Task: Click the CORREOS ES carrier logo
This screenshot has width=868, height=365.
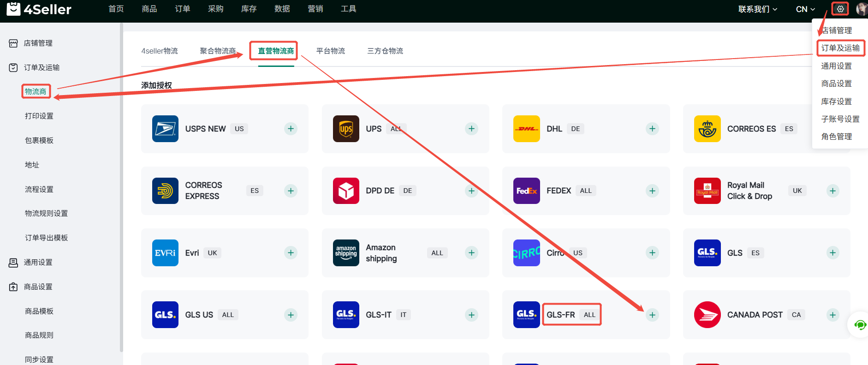Action: [x=707, y=129]
